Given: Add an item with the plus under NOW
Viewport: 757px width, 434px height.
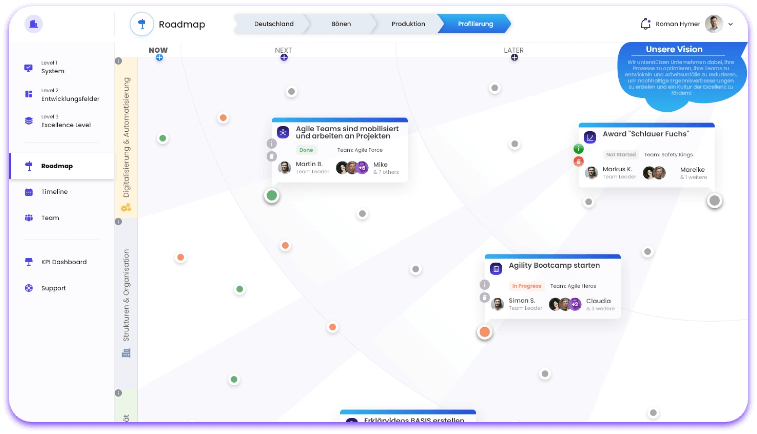Looking at the screenshot, I should (x=159, y=58).
